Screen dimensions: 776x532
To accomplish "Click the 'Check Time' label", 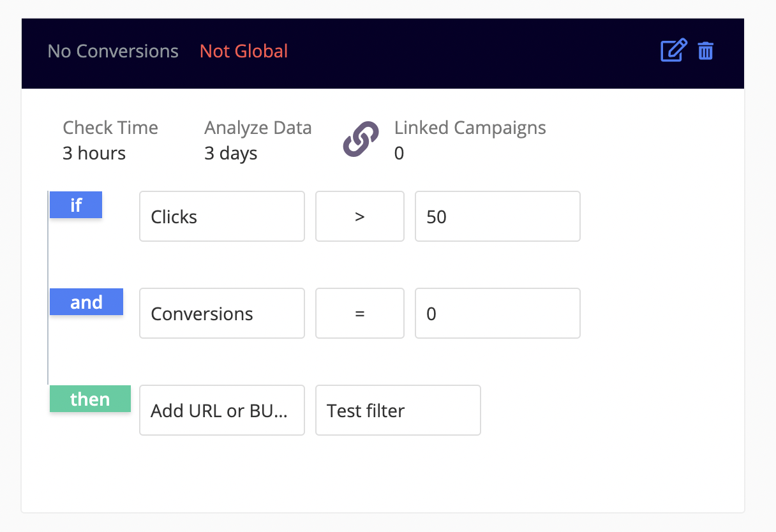I will (110, 128).
